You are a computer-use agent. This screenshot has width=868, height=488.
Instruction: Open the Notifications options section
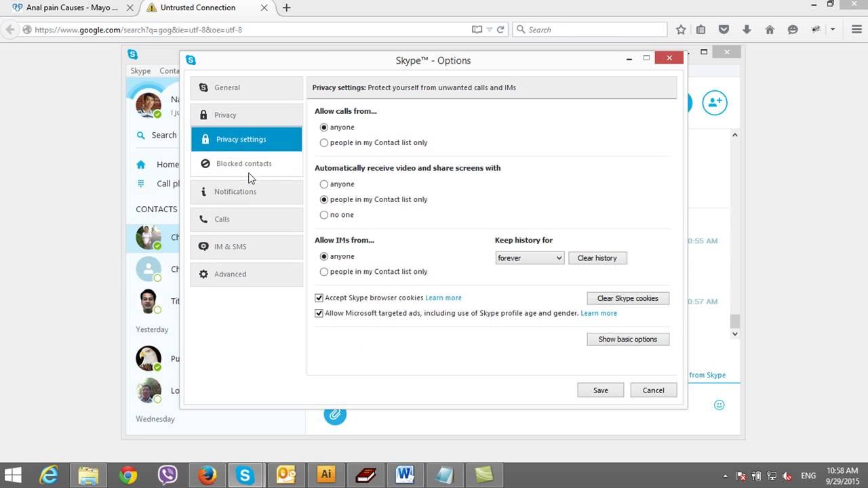[x=246, y=192]
